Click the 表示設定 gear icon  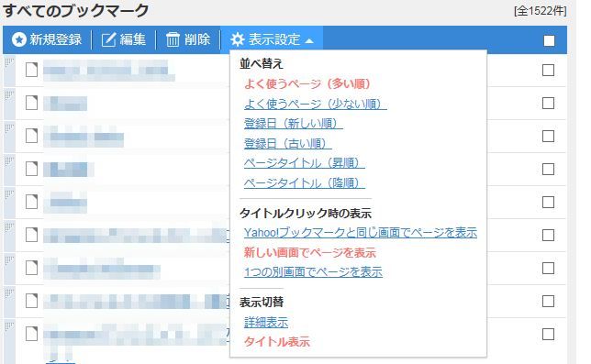tap(238, 39)
